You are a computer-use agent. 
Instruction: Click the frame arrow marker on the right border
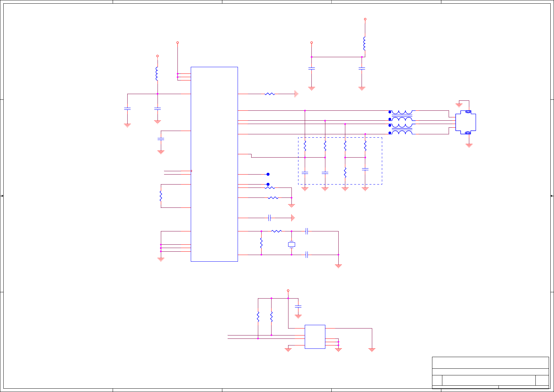(552, 196)
